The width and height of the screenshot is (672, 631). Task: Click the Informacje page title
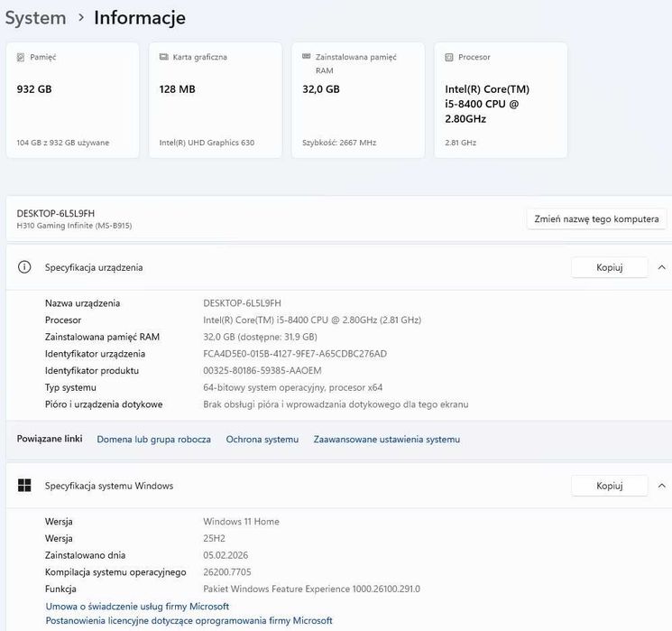click(x=140, y=18)
